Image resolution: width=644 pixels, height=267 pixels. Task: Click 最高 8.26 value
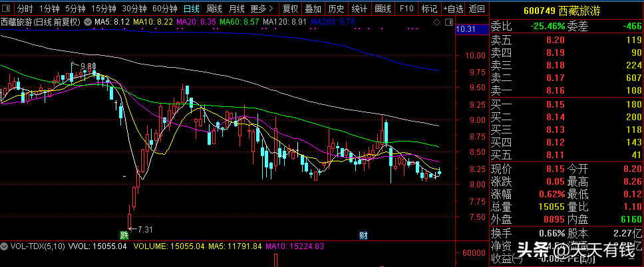[x=633, y=181]
